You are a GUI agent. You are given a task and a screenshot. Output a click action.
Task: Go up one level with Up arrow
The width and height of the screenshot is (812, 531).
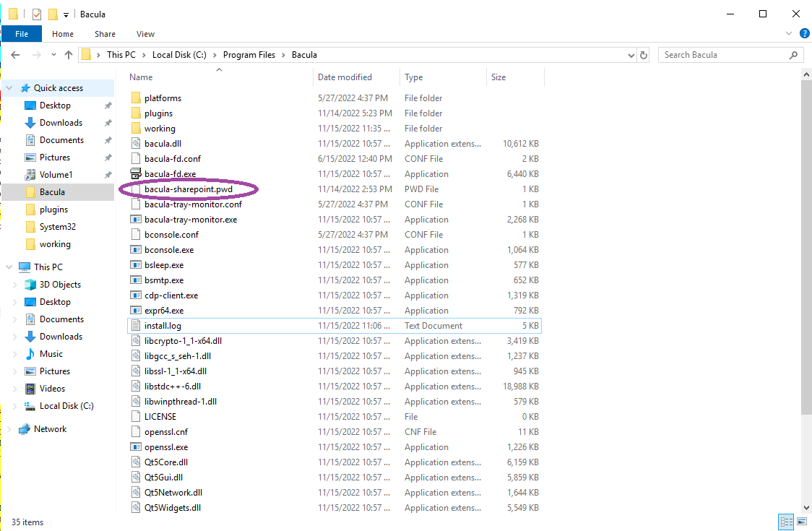[69, 55]
